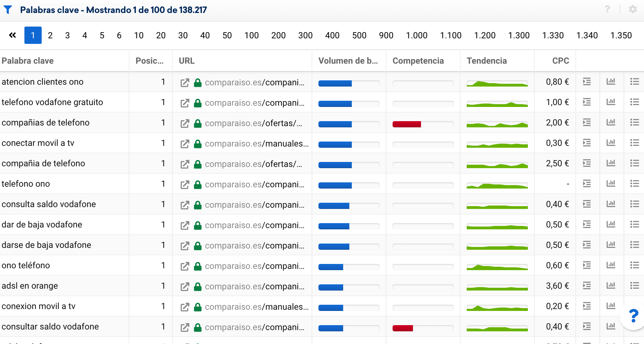This screenshot has width=644, height=344.
Task: Click indent icon in compañias de telefono row
Action: click(x=587, y=122)
